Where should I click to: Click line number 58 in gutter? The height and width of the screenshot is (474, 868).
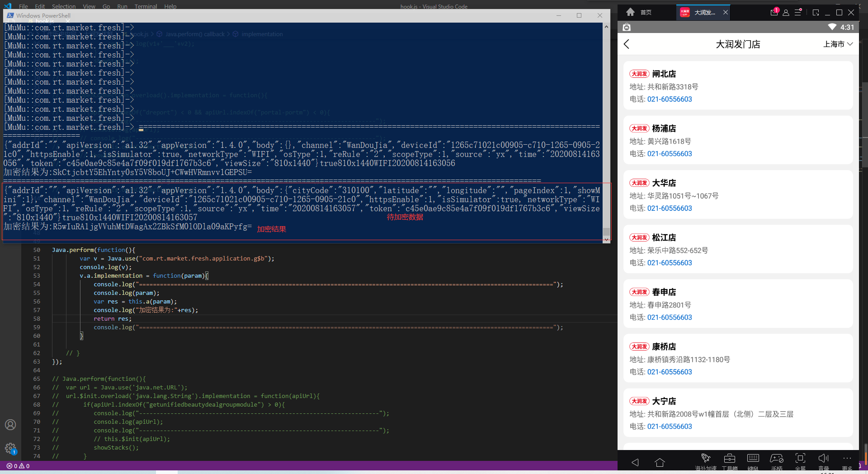pyautogui.click(x=37, y=319)
